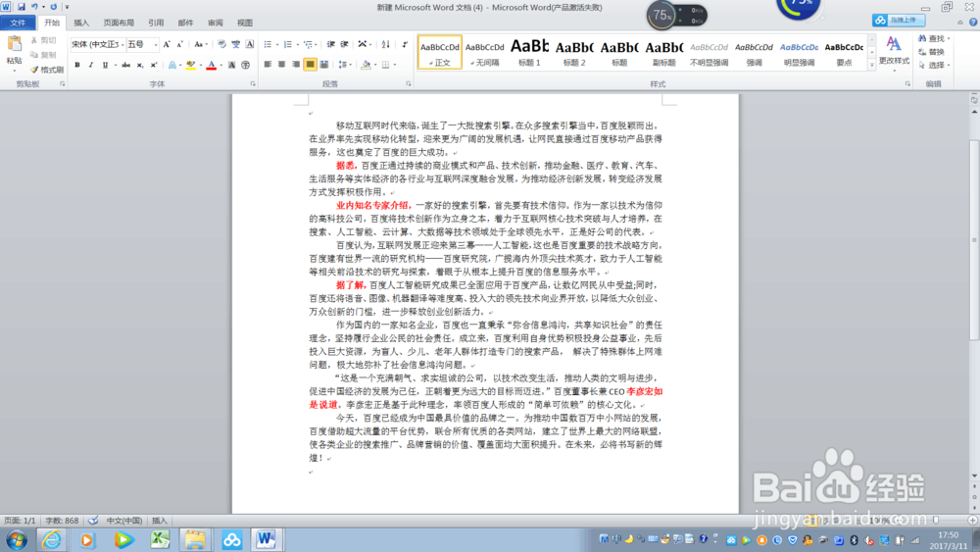The height and width of the screenshot is (552, 980).
Task: Apply subscript formatting
Action: click(140, 65)
